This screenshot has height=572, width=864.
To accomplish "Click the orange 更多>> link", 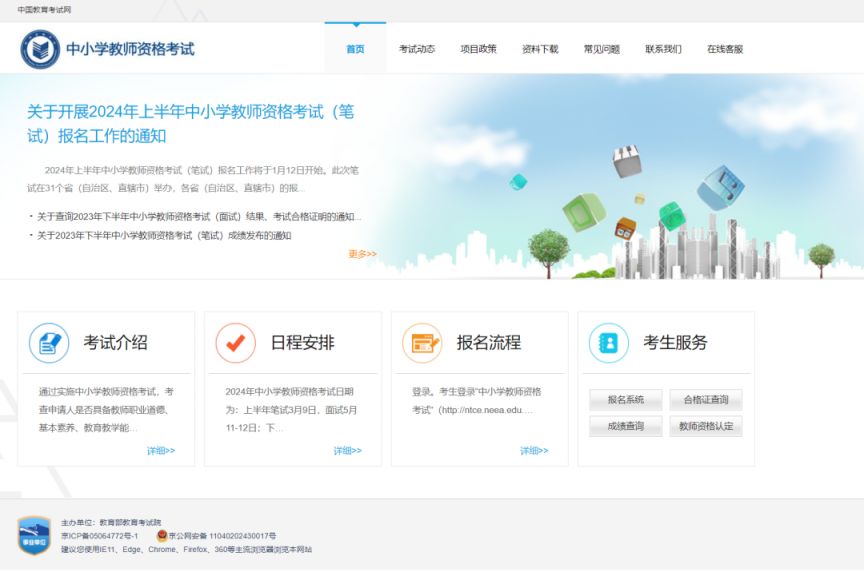I will click(x=363, y=254).
